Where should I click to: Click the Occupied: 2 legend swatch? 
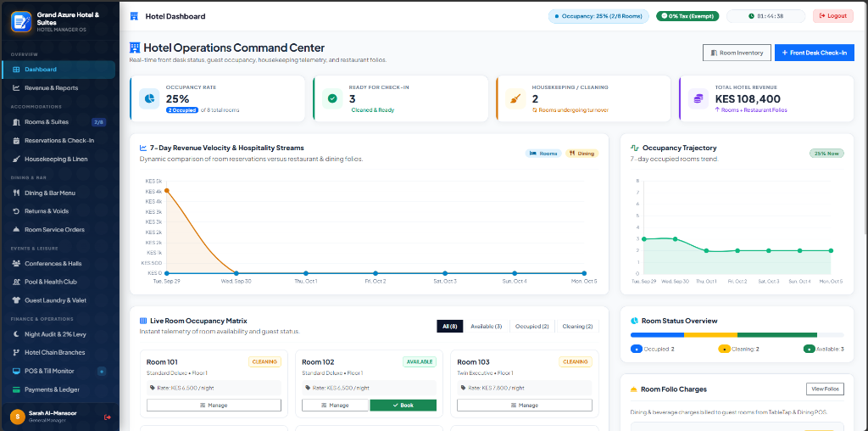pyautogui.click(x=637, y=349)
